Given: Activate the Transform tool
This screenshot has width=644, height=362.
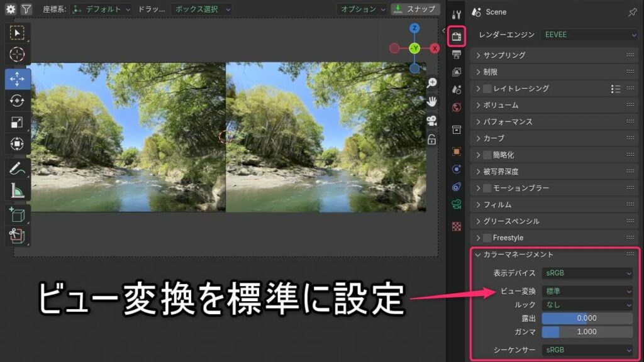Looking at the screenshot, I should pos(17,144).
